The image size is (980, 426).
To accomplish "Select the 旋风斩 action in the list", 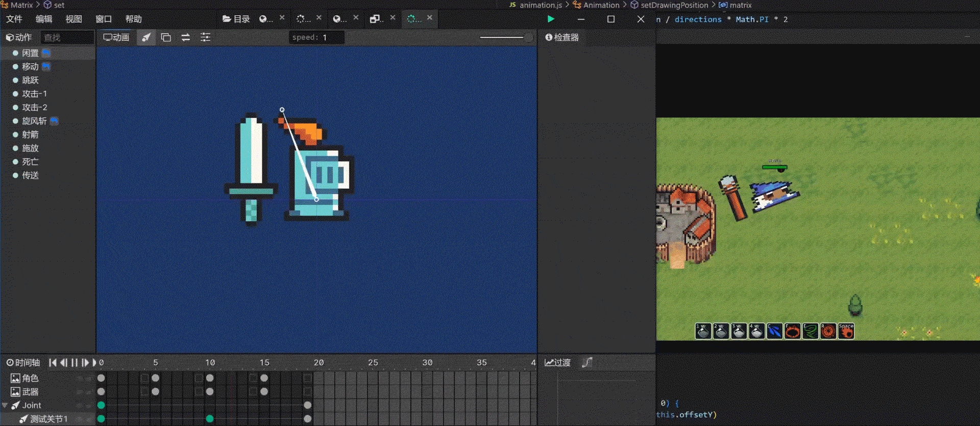I will (x=34, y=121).
